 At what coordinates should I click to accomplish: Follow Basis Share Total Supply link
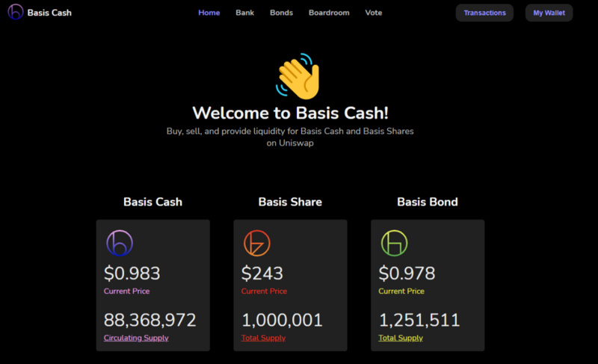click(263, 338)
